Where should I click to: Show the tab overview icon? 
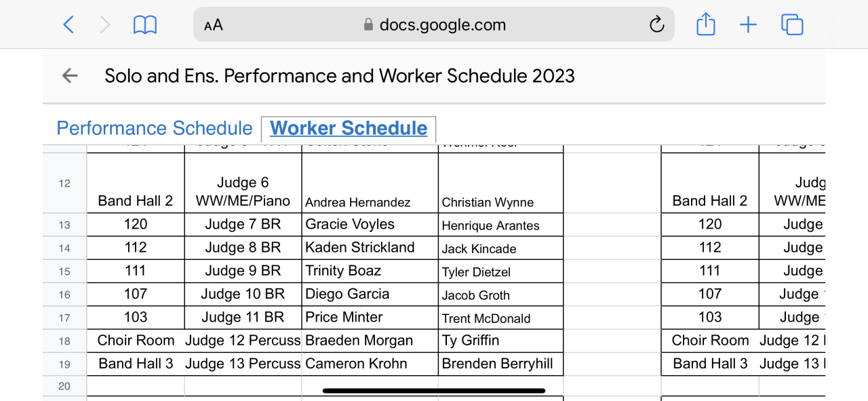[x=792, y=25]
